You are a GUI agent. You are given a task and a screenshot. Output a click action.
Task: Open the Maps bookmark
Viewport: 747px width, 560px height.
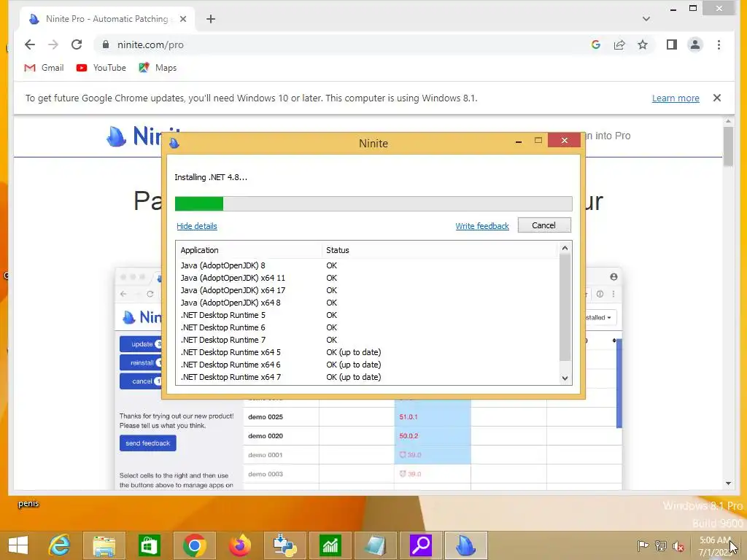coord(158,68)
